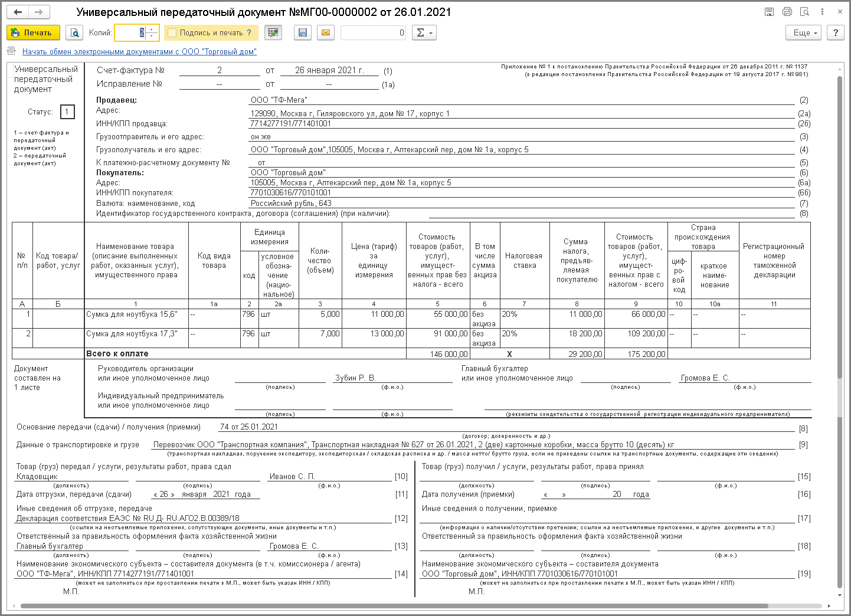This screenshot has height=616, width=851.
Task: Click the title bar save-to-disk icon
Action: click(769, 12)
